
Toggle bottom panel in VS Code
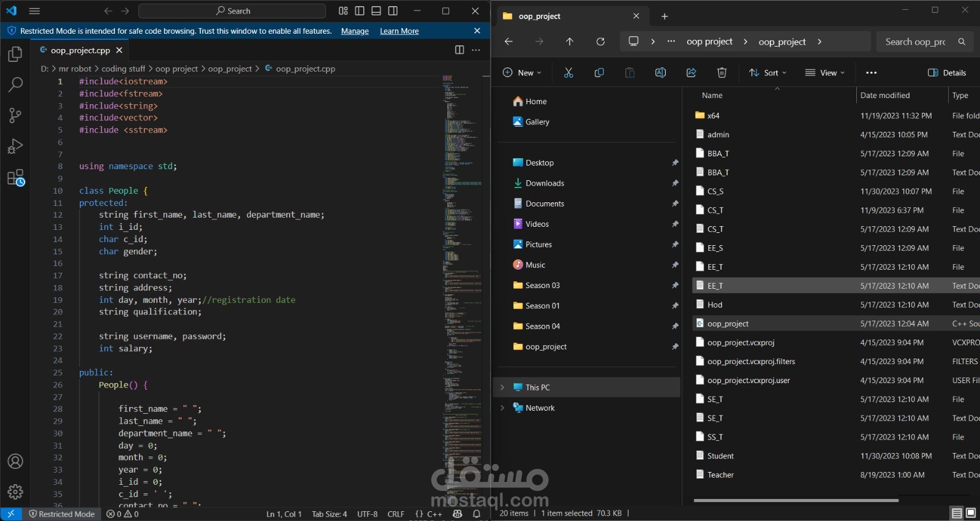click(376, 11)
